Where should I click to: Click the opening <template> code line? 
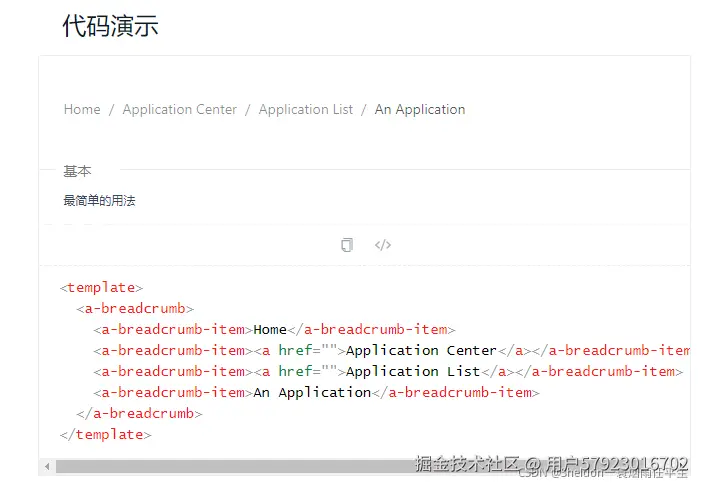102,288
